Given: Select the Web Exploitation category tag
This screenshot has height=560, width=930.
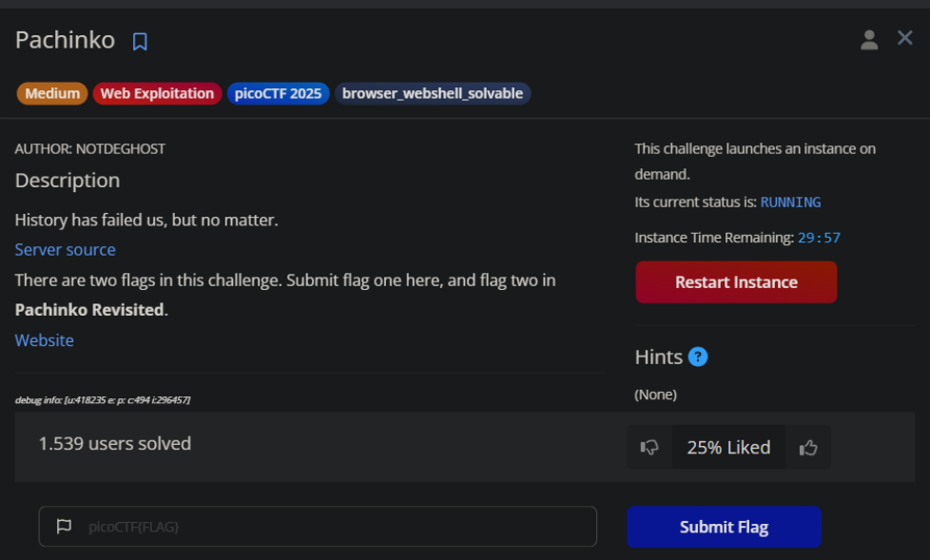Looking at the screenshot, I should [x=157, y=93].
